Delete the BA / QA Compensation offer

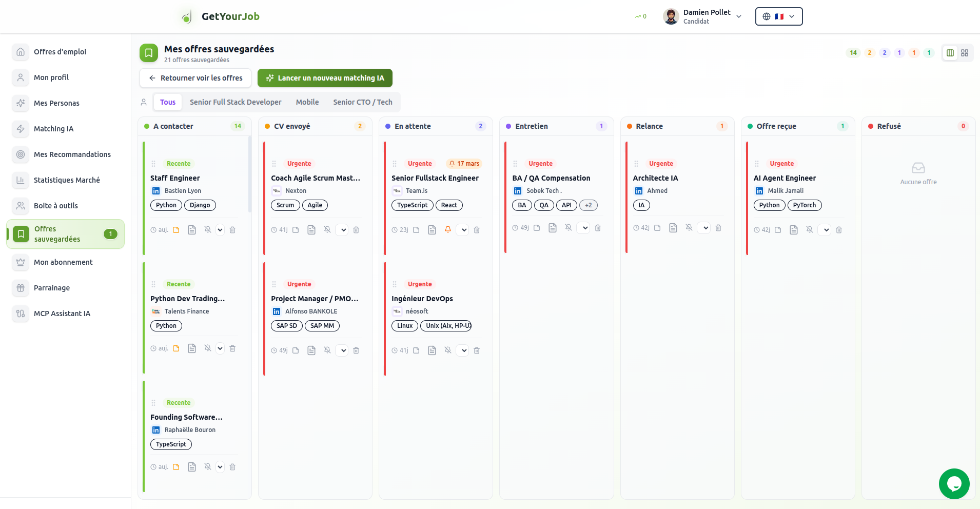click(x=598, y=228)
